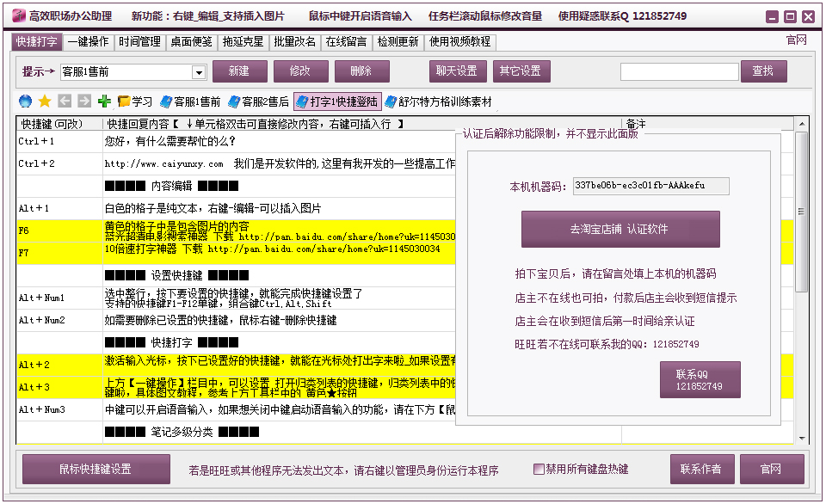This screenshot has width=826, height=504.
Task: Open 舒尔特方格训练素材 category
Action: [x=439, y=101]
